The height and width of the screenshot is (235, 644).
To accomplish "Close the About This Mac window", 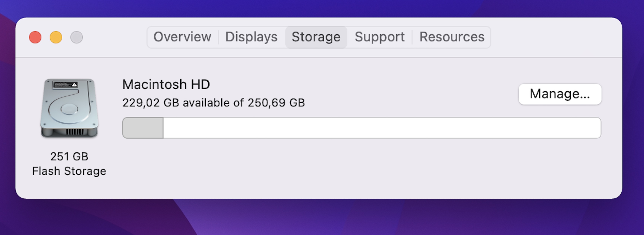I will click(x=35, y=37).
